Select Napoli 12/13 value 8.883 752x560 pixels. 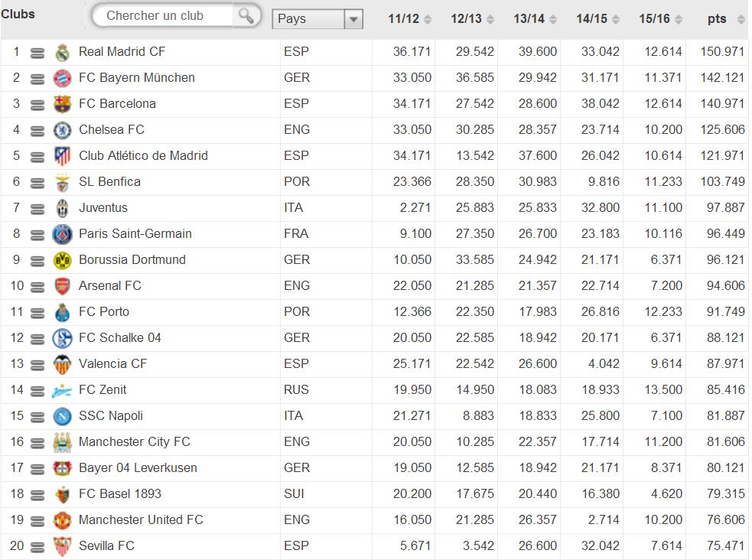click(x=478, y=415)
